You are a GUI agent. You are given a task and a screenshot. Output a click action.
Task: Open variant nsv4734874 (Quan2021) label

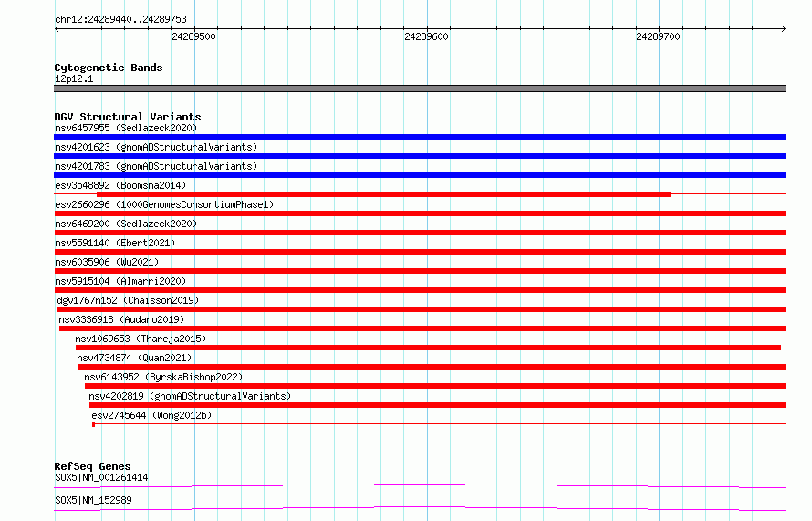[134, 358]
